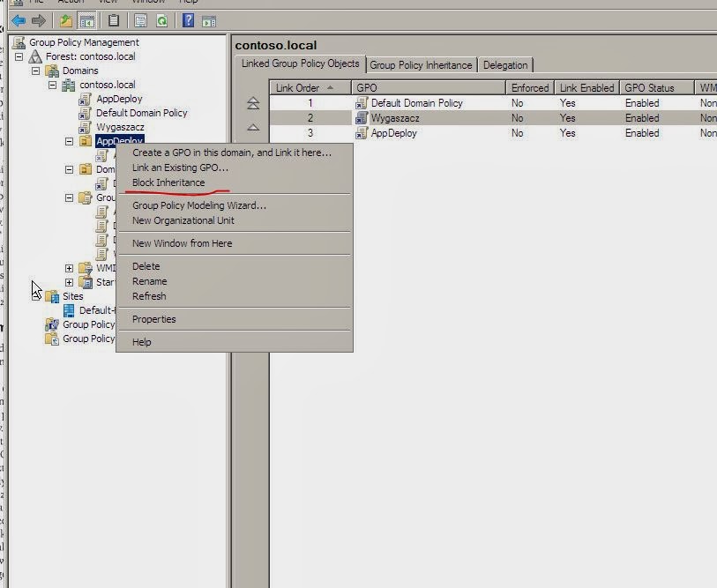Click the Default-F site icon under Sites
717x588 pixels.
[69, 310]
